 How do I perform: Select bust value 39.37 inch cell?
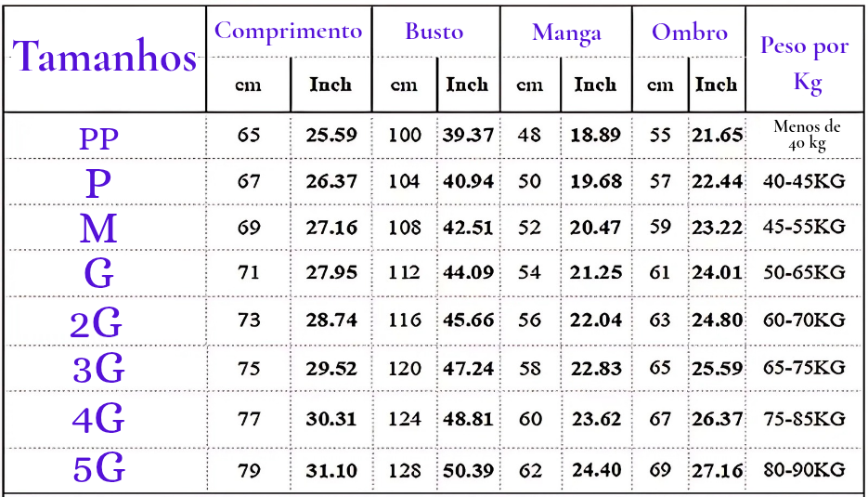click(x=468, y=135)
